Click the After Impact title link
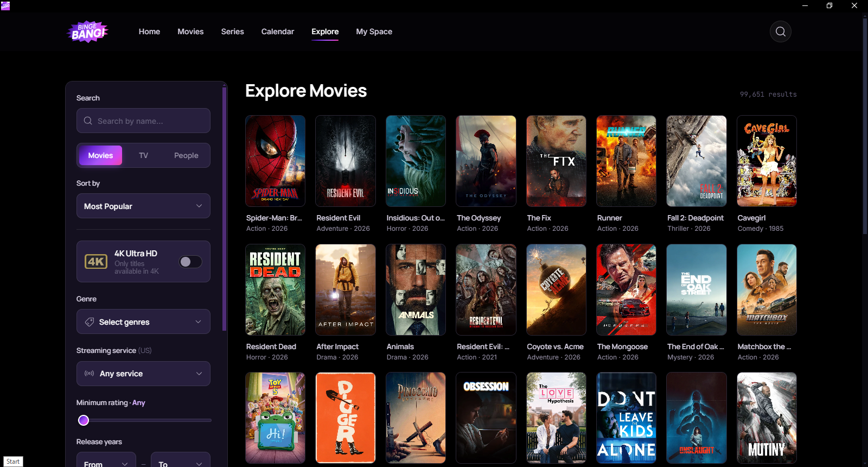Screen dimensions: 868x467 pos(337,346)
